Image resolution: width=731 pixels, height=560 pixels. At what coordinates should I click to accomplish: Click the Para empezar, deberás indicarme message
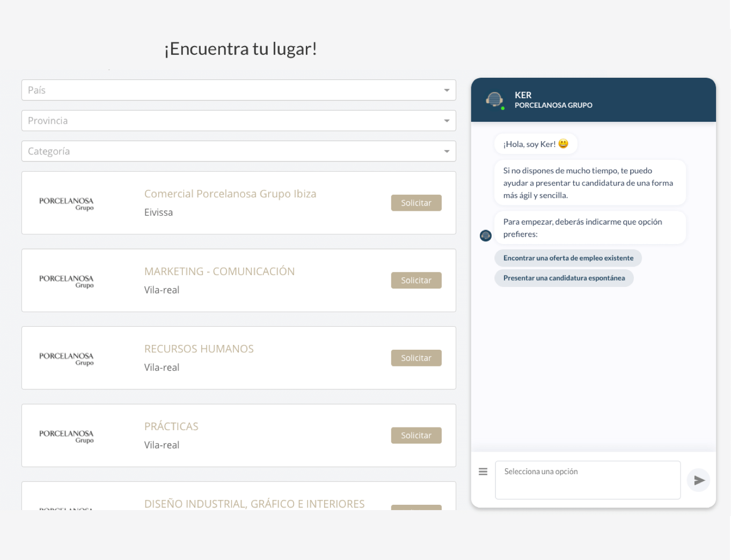[590, 228]
